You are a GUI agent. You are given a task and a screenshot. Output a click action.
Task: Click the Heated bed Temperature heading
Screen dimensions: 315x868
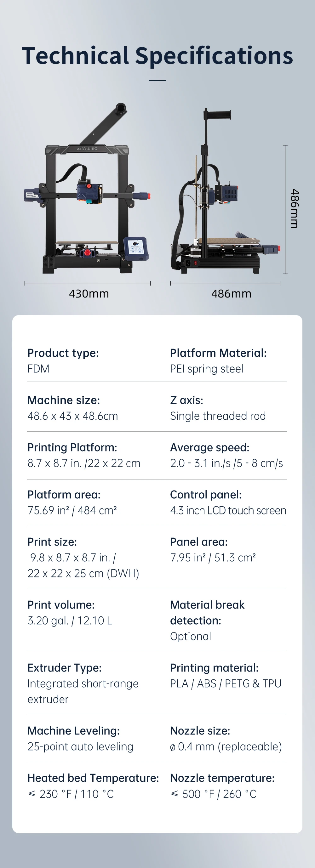[93, 778]
